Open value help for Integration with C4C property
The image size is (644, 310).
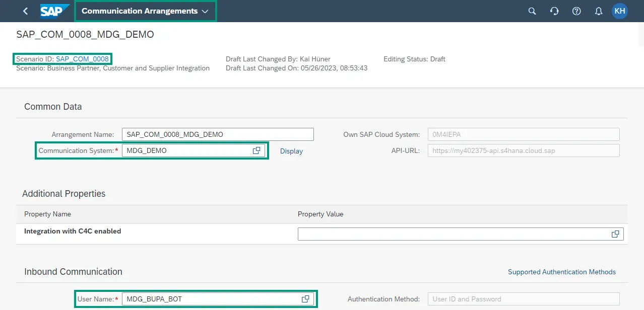coord(615,234)
